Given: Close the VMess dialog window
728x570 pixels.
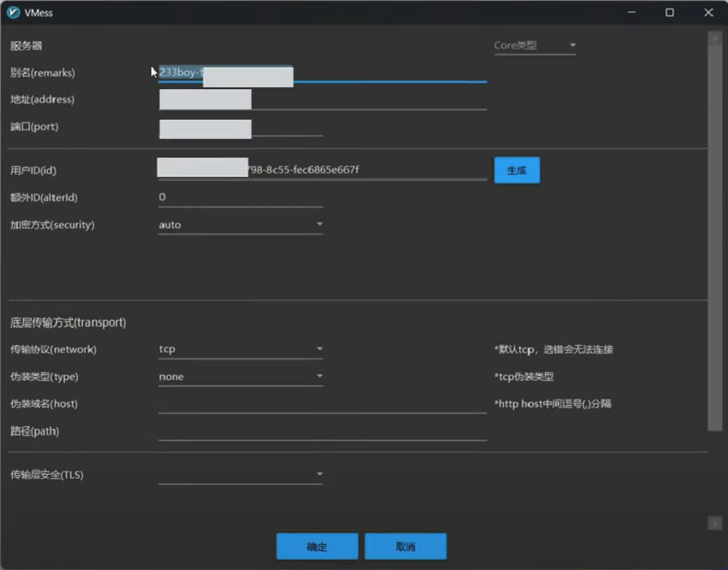Looking at the screenshot, I should (708, 13).
